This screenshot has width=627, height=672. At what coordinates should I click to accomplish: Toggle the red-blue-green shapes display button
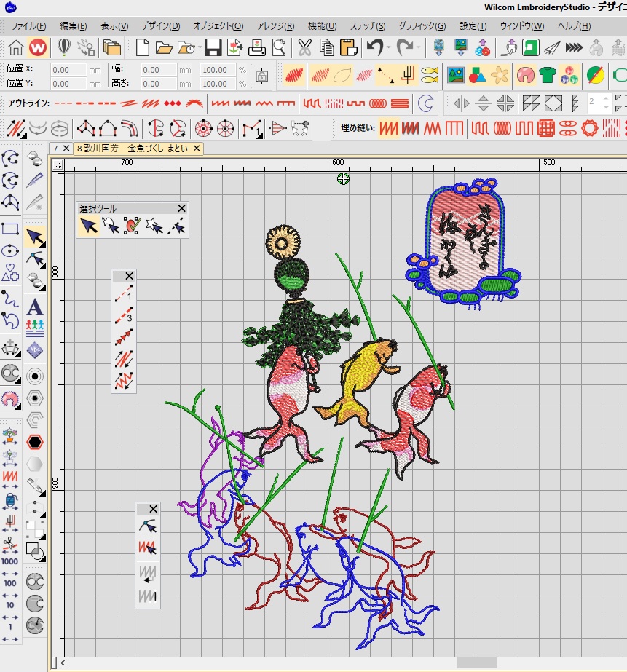coord(477,76)
